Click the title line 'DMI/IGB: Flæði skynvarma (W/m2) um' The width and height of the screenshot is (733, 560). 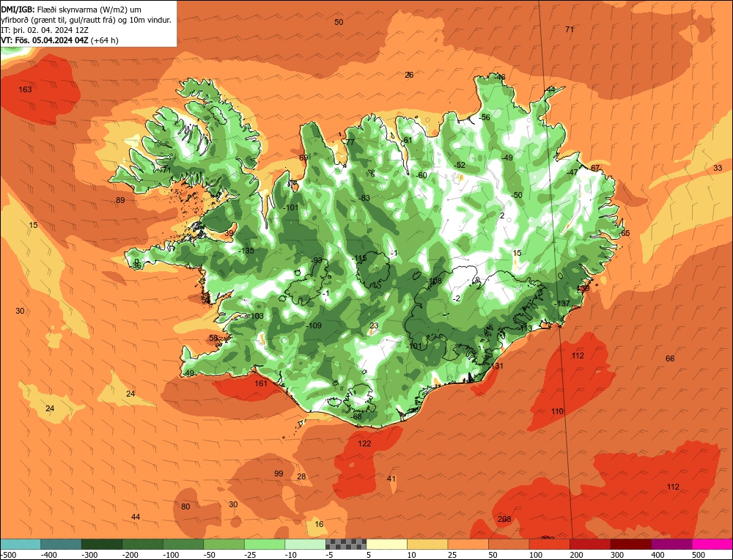pos(71,10)
